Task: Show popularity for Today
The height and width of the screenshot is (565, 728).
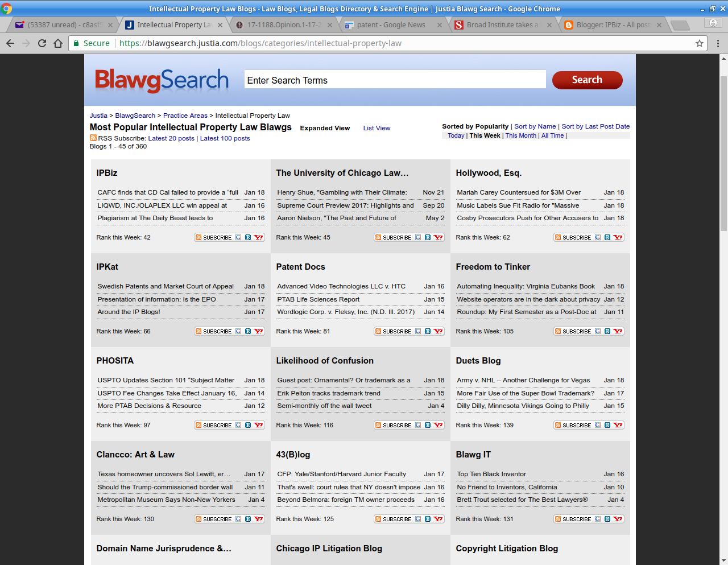Action: (456, 135)
